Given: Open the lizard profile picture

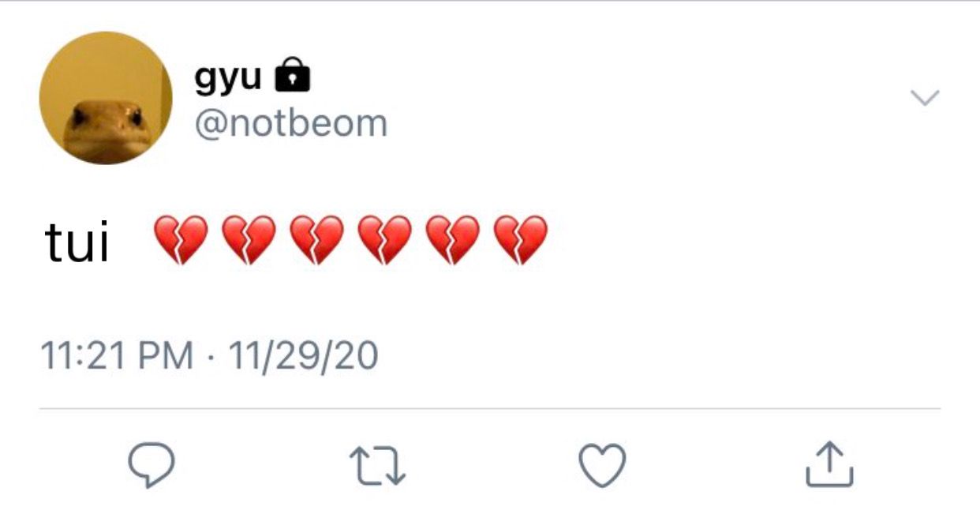Looking at the screenshot, I should (x=106, y=98).
